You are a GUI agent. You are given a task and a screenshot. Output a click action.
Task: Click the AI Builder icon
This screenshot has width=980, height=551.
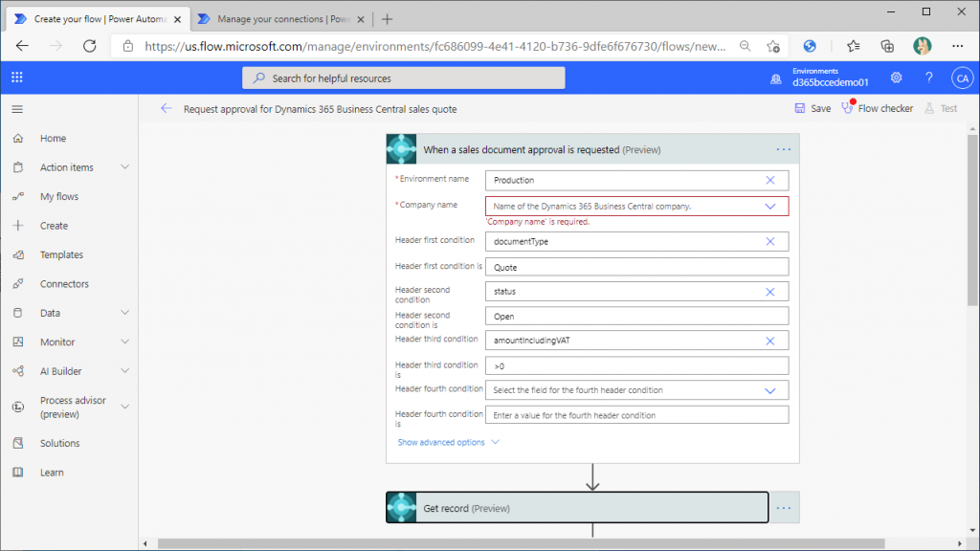(18, 371)
